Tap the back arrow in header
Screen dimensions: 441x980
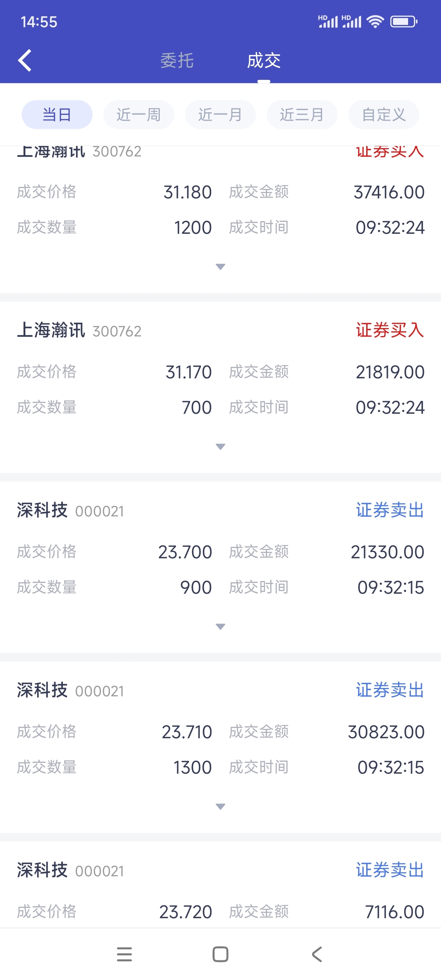coord(25,60)
